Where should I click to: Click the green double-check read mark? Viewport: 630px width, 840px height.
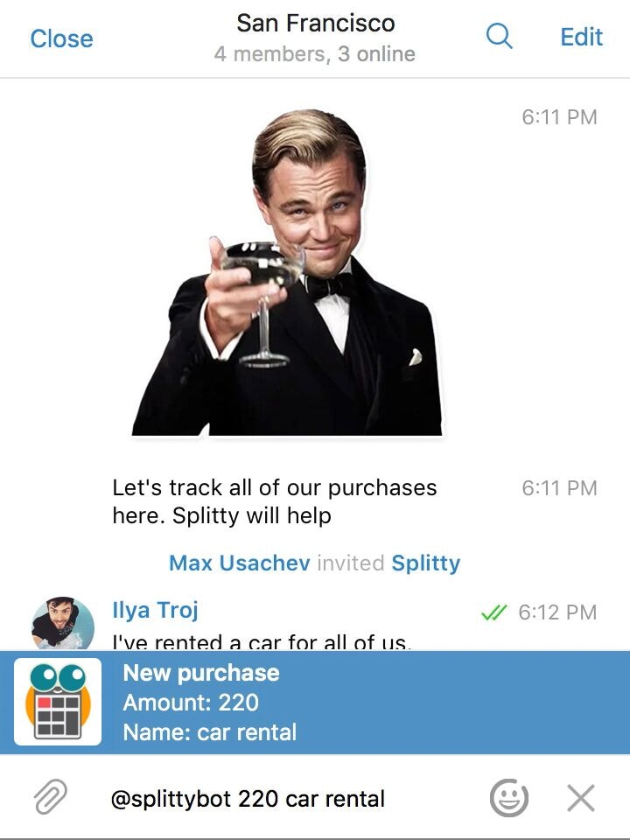tap(493, 612)
